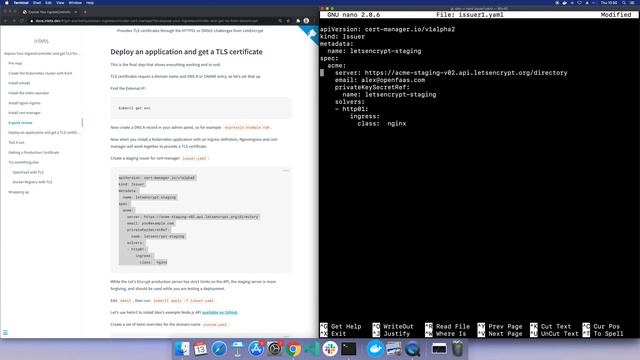Open the Edit menu
Screen dimensions: 640x360
click(49, 2)
